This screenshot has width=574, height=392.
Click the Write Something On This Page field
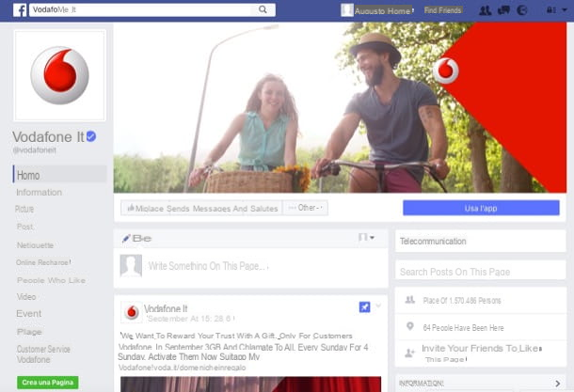pos(208,266)
